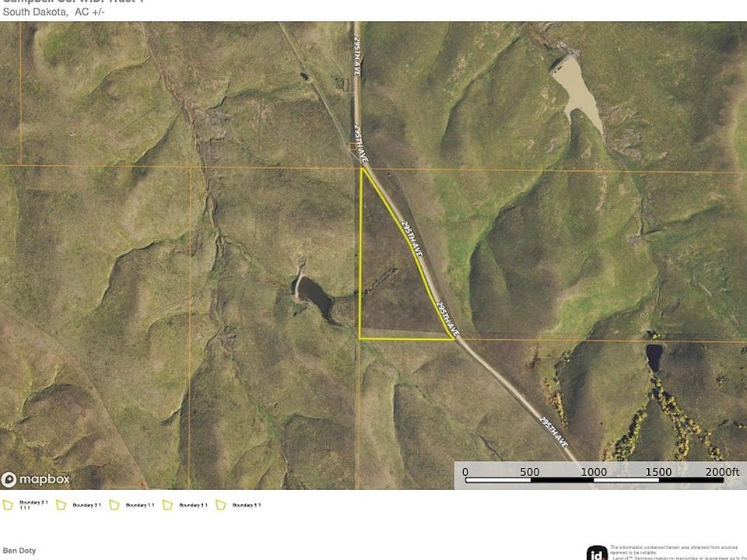Click the "2000ft" scale bar label
This screenshot has height=560, width=747.
pyautogui.click(x=722, y=471)
